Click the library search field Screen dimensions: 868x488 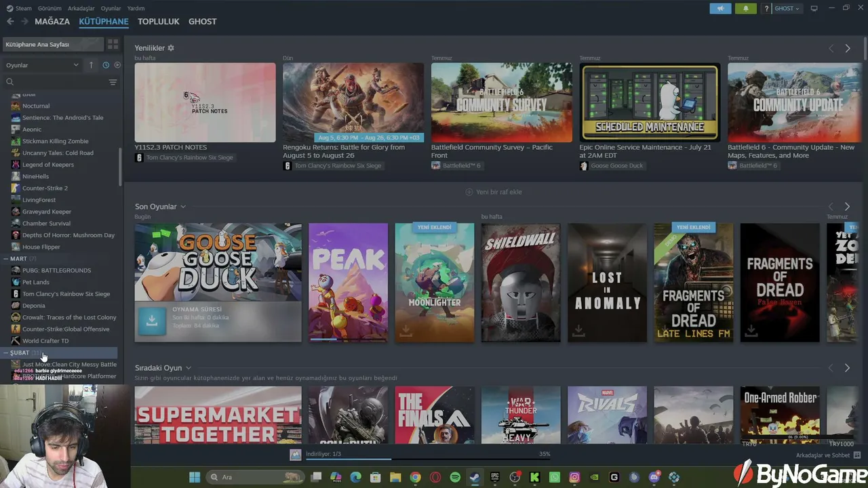(x=56, y=82)
